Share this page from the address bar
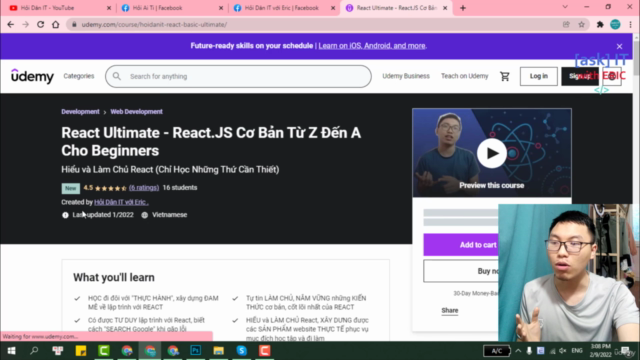The height and width of the screenshot is (360, 640). [566, 24]
